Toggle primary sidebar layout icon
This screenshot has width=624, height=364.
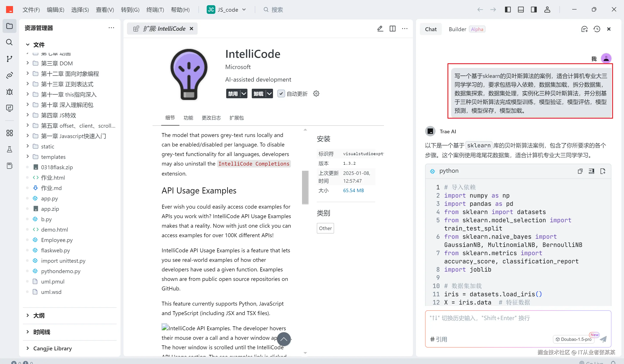pyautogui.click(x=508, y=10)
